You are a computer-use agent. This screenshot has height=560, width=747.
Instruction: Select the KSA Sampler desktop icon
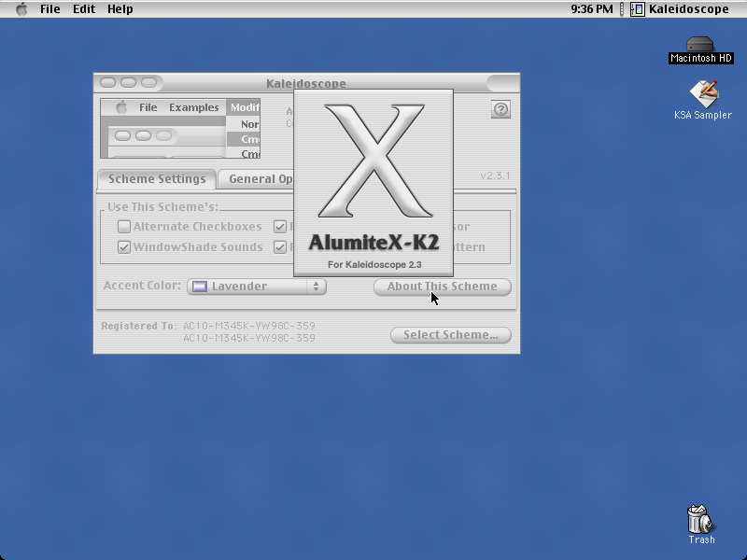click(704, 94)
